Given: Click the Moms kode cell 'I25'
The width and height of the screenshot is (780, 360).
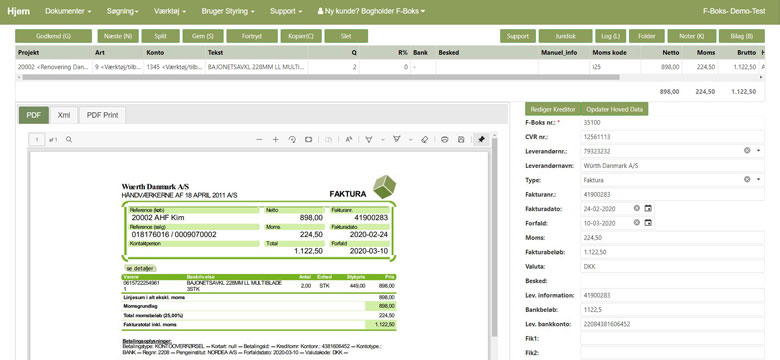Looking at the screenshot, I should click(x=615, y=67).
